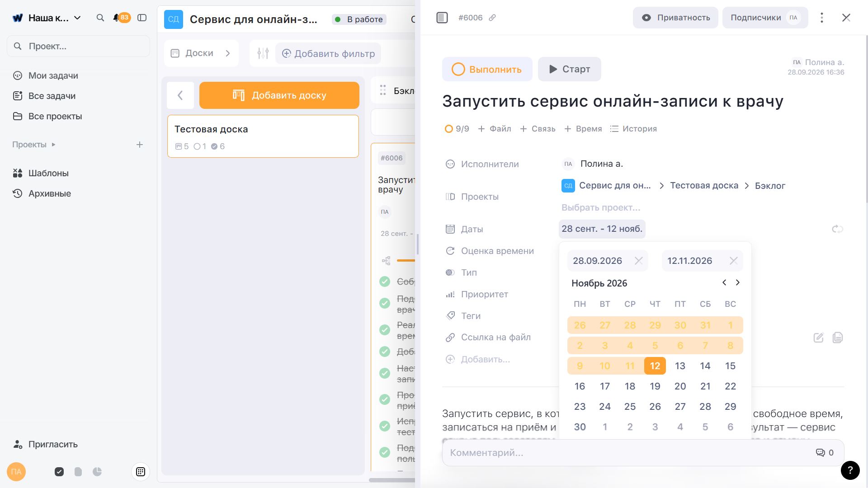Open search via magnifier icon in sidebar header
This screenshot has width=868, height=488.
(x=100, y=18)
